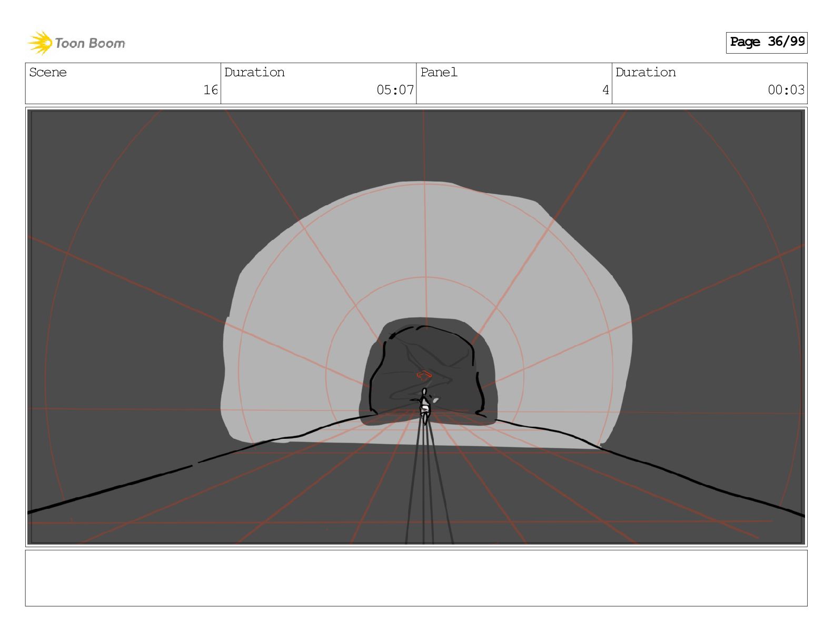
Task: Select the Page 36/99 indicator box
Action: click(x=767, y=42)
